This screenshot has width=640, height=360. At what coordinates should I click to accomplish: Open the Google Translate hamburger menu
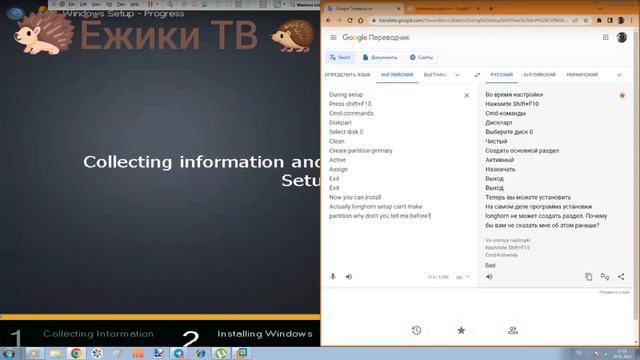pos(333,38)
